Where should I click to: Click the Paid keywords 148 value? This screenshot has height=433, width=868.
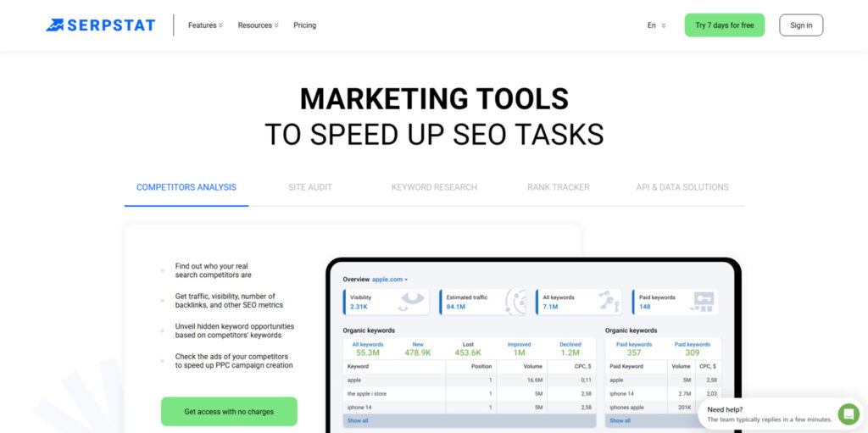coord(644,306)
